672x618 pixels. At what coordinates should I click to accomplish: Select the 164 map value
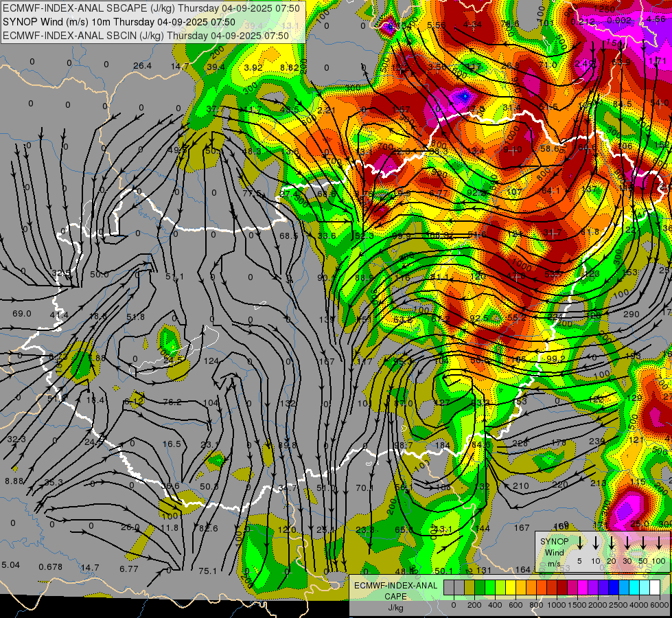[x=523, y=569]
